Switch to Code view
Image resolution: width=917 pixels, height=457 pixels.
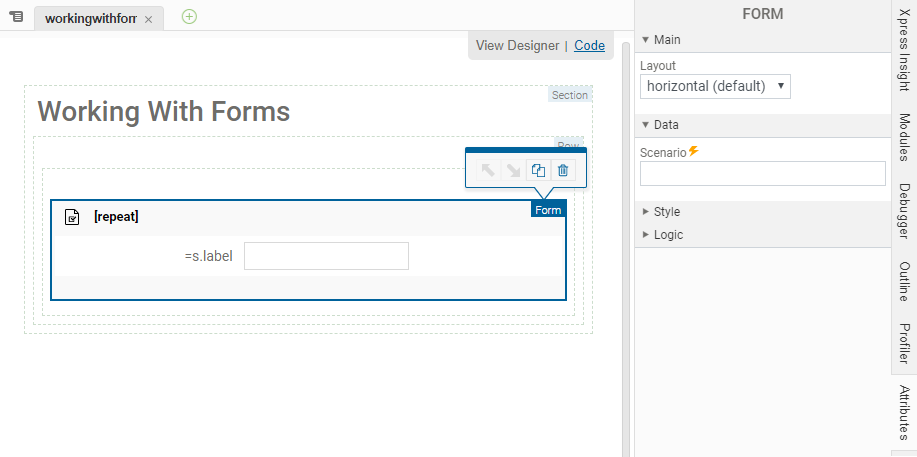(x=589, y=45)
